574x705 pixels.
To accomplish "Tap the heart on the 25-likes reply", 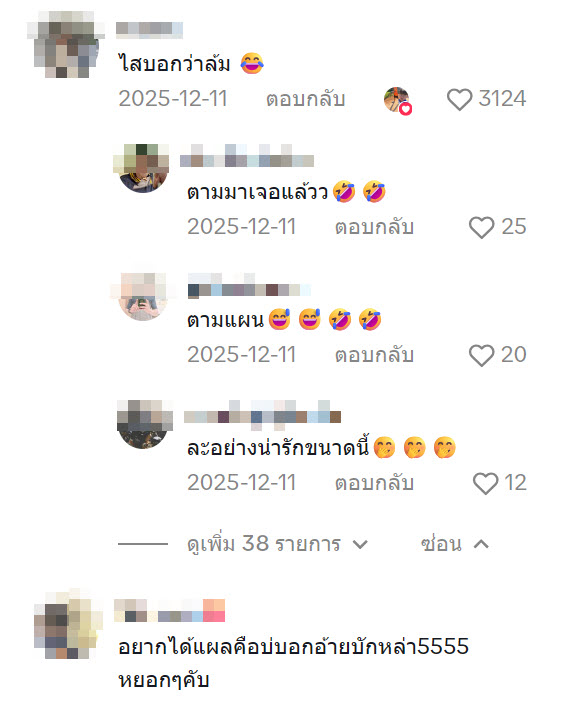I will [x=481, y=228].
